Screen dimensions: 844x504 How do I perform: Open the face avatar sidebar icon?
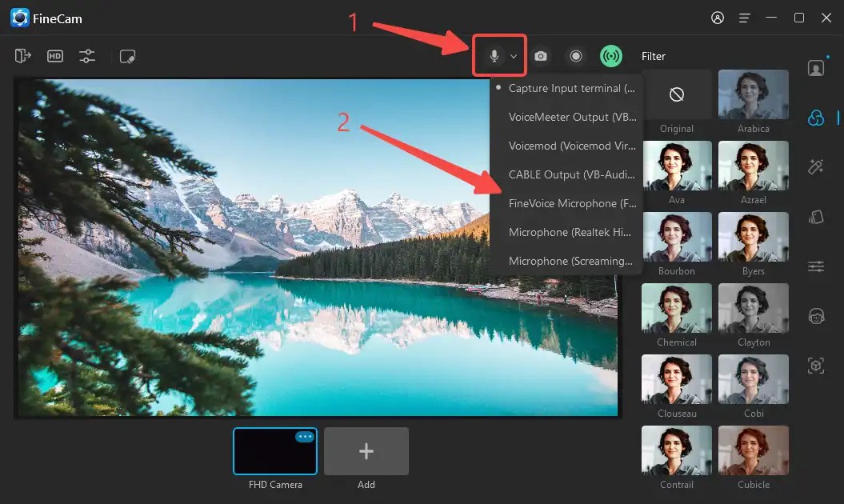click(x=816, y=316)
